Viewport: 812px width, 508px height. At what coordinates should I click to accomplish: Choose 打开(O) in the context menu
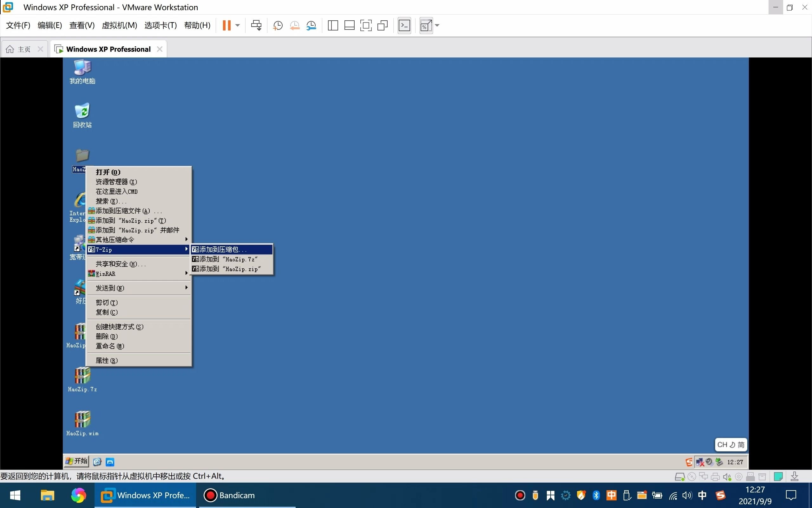(139, 172)
